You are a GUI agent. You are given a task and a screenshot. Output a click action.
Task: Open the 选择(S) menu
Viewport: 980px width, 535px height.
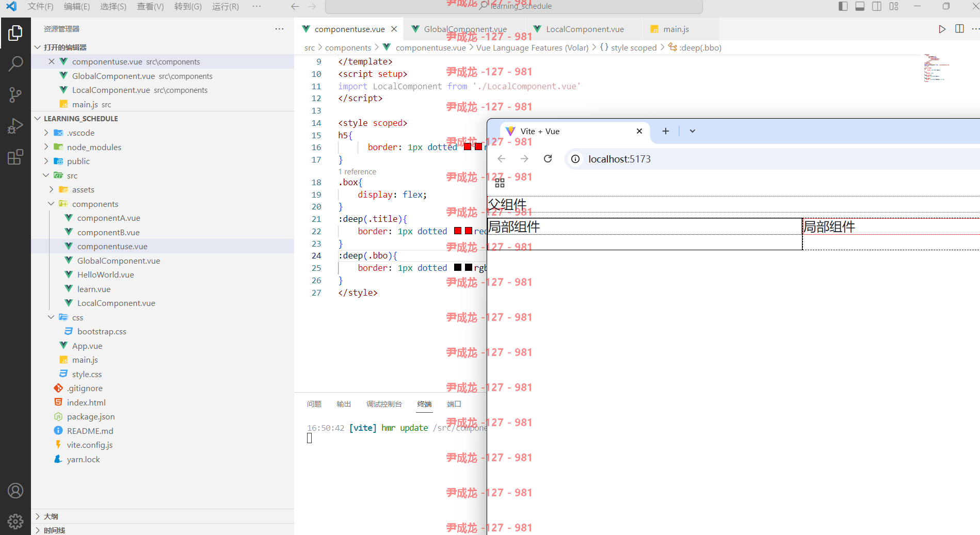pos(113,6)
